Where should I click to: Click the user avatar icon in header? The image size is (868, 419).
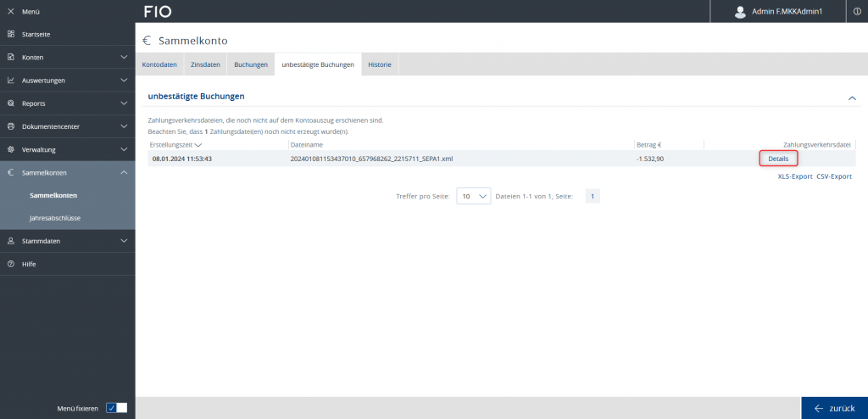tap(740, 12)
